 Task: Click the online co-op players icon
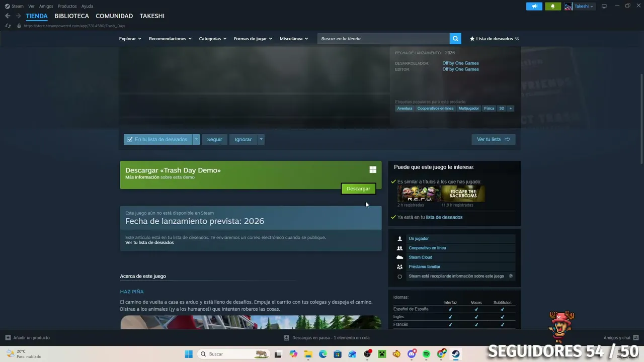tap(400, 248)
